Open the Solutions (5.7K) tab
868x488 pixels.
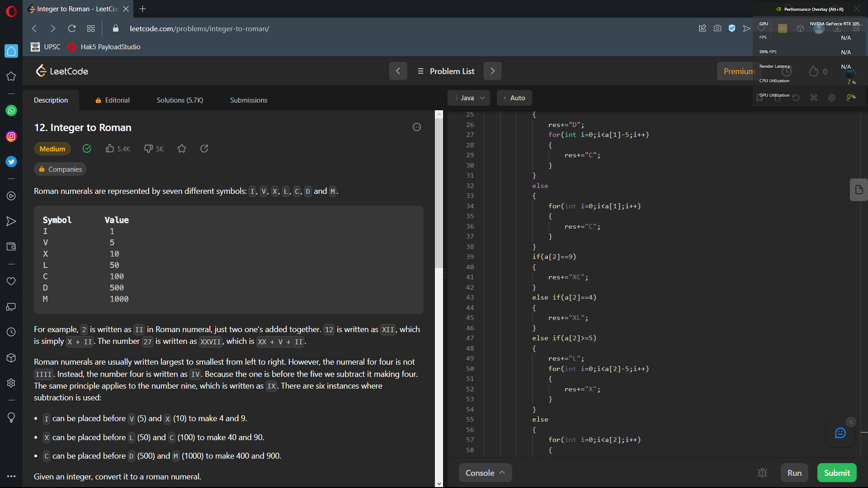pyautogui.click(x=179, y=100)
